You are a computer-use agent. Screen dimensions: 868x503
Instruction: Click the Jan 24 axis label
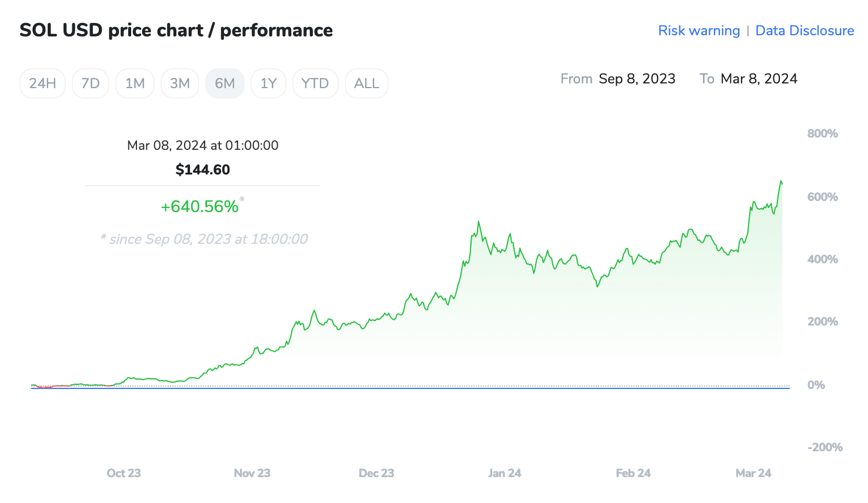coord(505,473)
